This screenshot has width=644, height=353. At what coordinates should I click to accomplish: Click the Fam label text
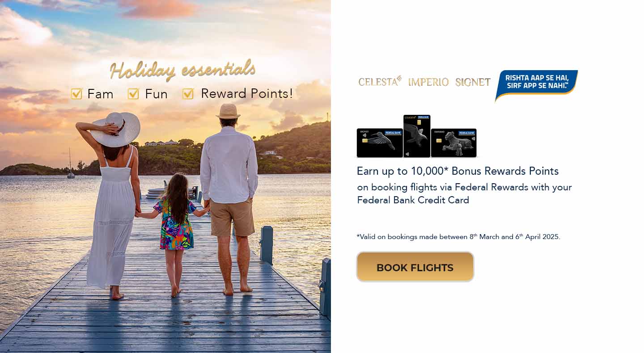pyautogui.click(x=100, y=94)
